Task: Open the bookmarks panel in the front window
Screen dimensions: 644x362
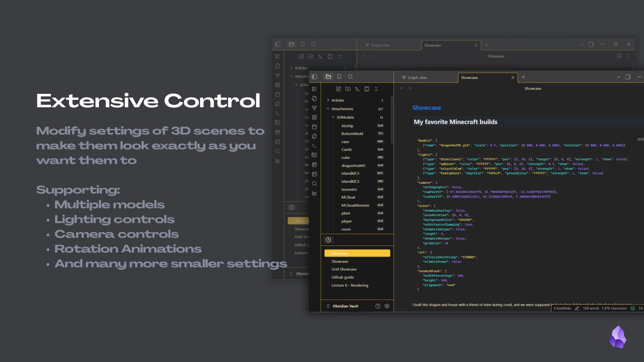Action: pos(339,77)
